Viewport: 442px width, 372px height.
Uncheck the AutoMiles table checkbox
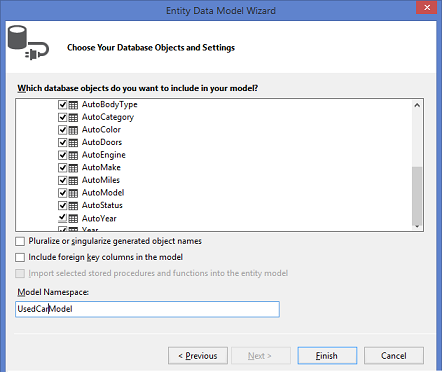pyautogui.click(x=62, y=180)
